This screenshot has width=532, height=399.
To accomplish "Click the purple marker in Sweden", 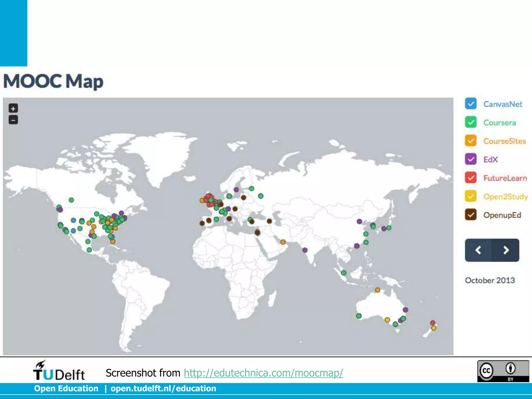I will 236,190.
